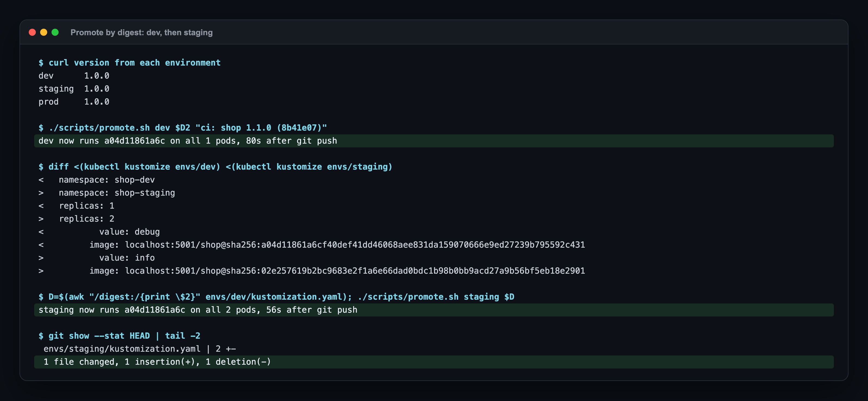Click highlighted 'dev now runs a04d11861a6c' output
The image size is (868, 401).
click(x=434, y=141)
